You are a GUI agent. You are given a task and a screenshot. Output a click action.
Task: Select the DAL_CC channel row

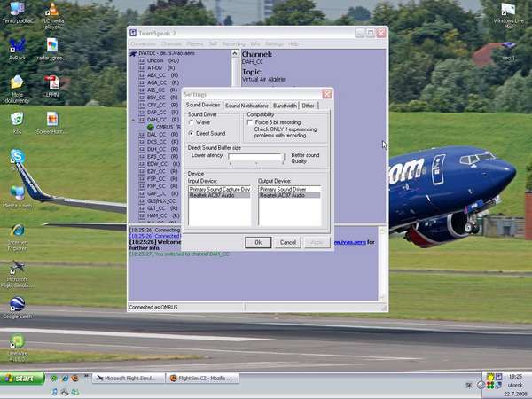pos(159,135)
